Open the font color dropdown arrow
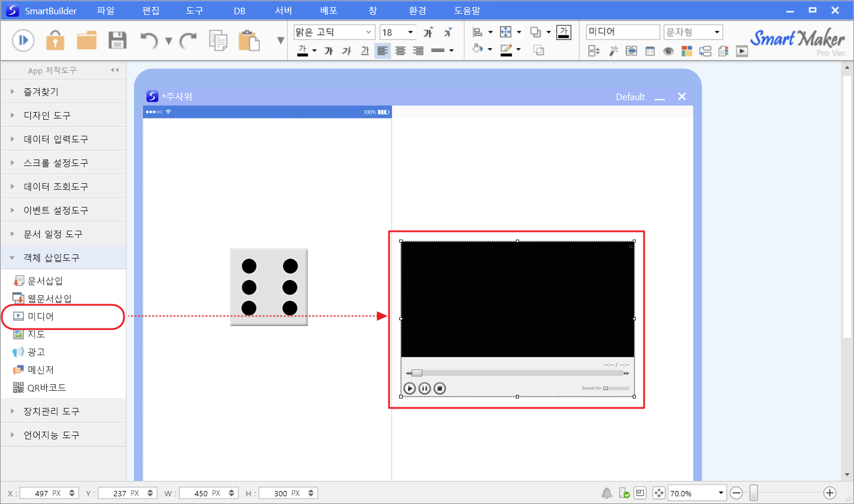This screenshot has height=504, width=854. pyautogui.click(x=314, y=51)
